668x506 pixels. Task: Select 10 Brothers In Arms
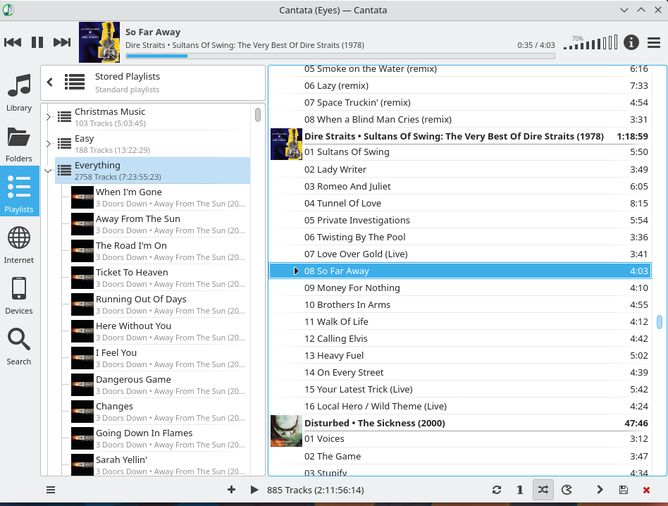[460, 305]
